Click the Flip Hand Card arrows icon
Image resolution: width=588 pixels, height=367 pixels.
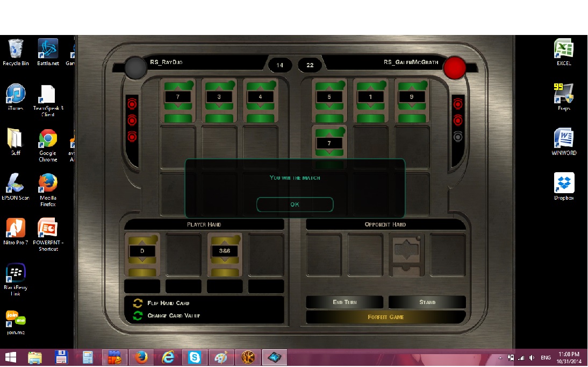[x=138, y=303]
